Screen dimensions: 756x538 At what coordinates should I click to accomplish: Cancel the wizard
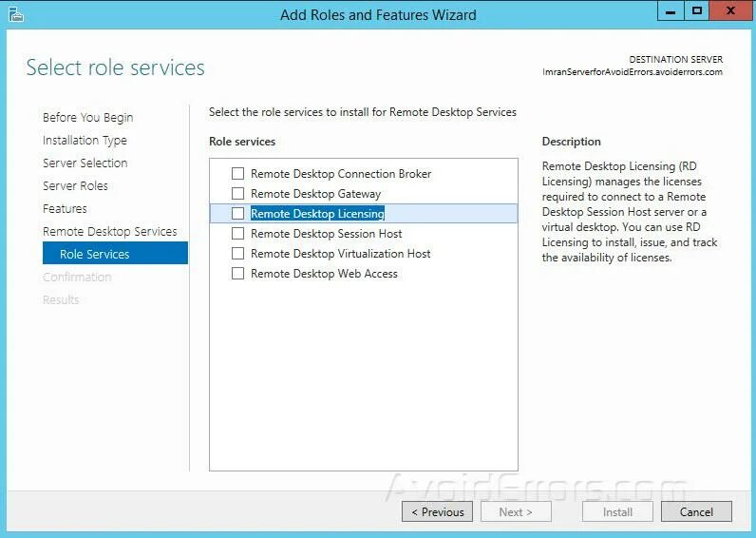696,512
